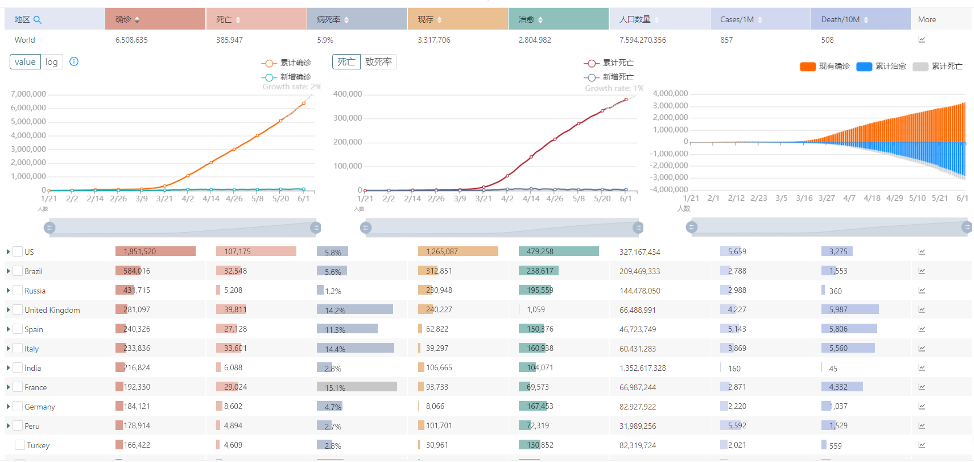The width and height of the screenshot is (974, 462).
Task: Open the trend chart icon for US row
Action: (921, 252)
